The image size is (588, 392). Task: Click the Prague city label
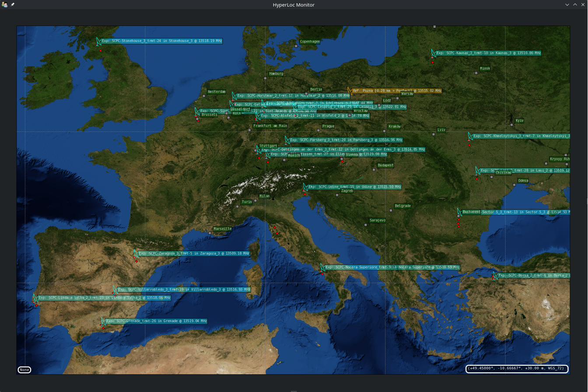click(328, 126)
